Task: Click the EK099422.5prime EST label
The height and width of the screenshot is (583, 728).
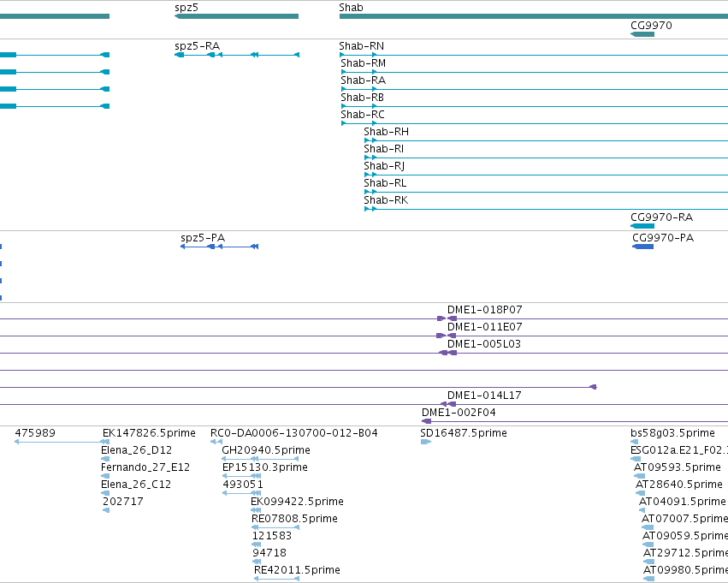Action: click(x=297, y=503)
